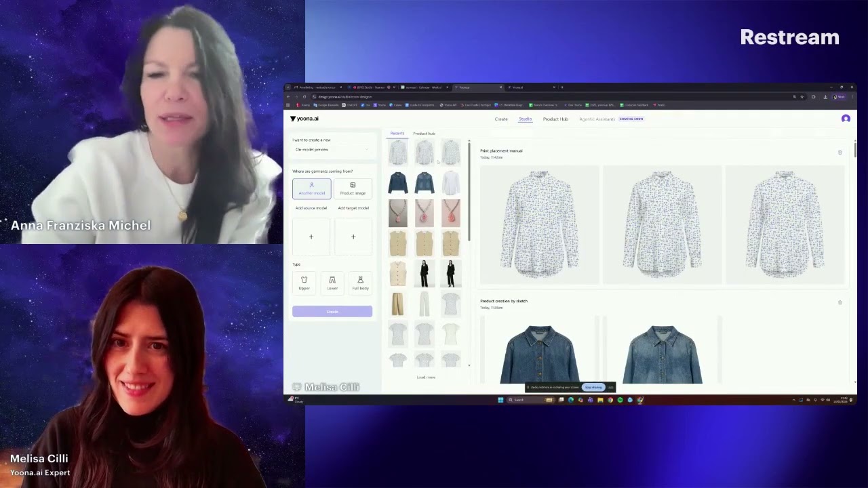This screenshot has height=488, width=868.
Task: Click the yoona.ai logo
Action: point(304,119)
